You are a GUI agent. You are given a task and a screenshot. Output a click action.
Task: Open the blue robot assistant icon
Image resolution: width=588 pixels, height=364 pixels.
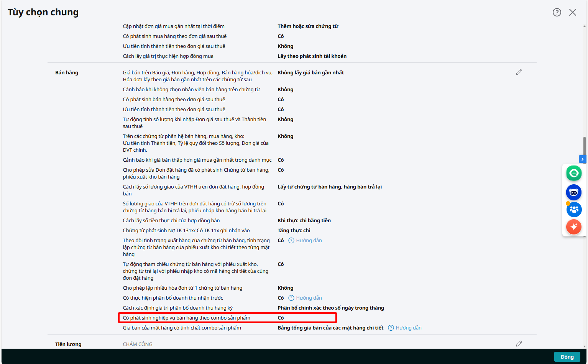574,192
